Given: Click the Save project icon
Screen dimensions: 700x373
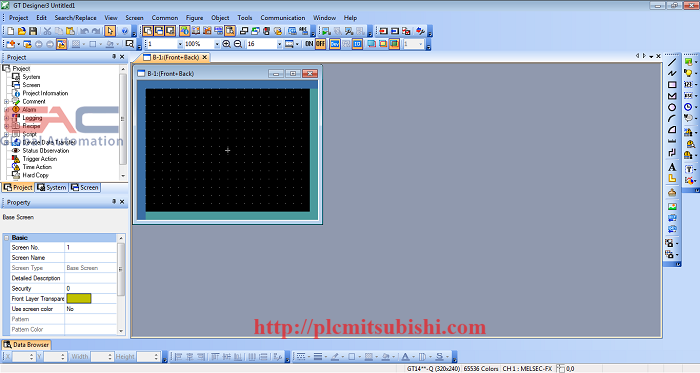Looking at the screenshot, I should [33, 31].
